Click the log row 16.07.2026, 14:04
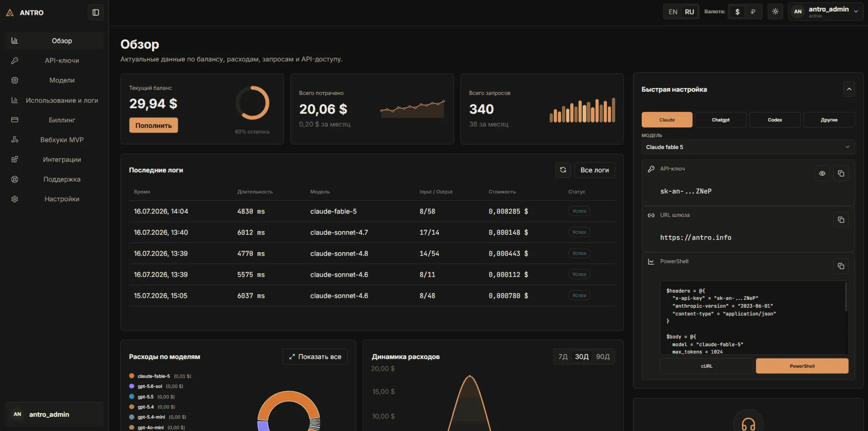 (372, 211)
